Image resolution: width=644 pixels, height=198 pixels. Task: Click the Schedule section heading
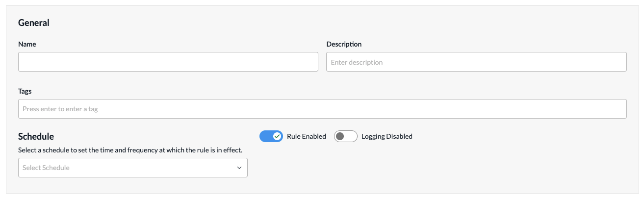[36, 136]
